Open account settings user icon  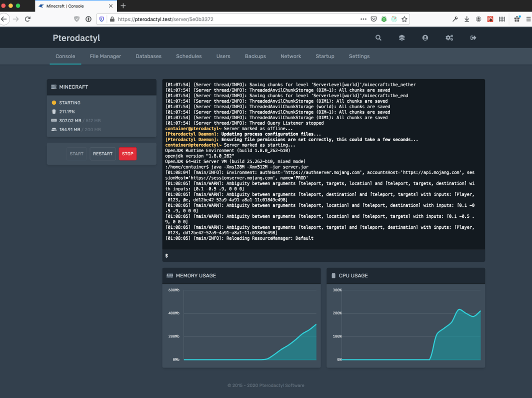coord(425,38)
